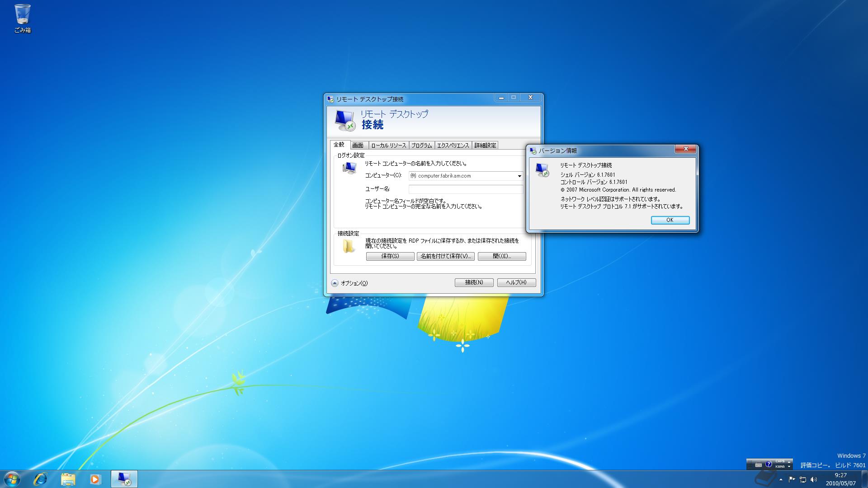Switch to the 詳細設定 tab
This screenshot has height=488, width=868.
(485, 145)
